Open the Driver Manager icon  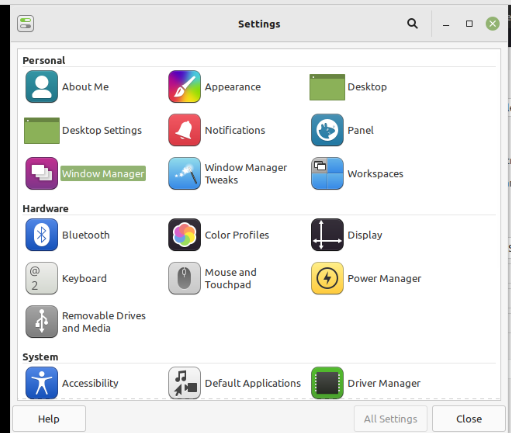tap(327, 383)
